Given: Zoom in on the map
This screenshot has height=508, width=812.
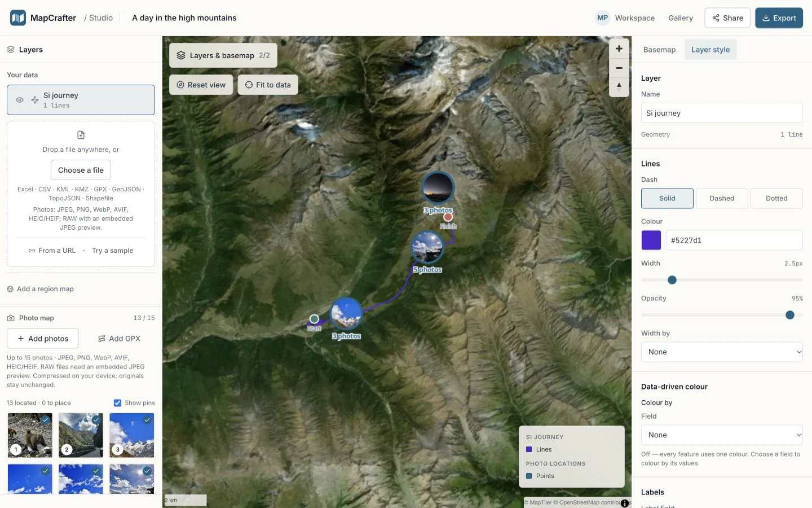Looking at the screenshot, I should pyautogui.click(x=619, y=49).
